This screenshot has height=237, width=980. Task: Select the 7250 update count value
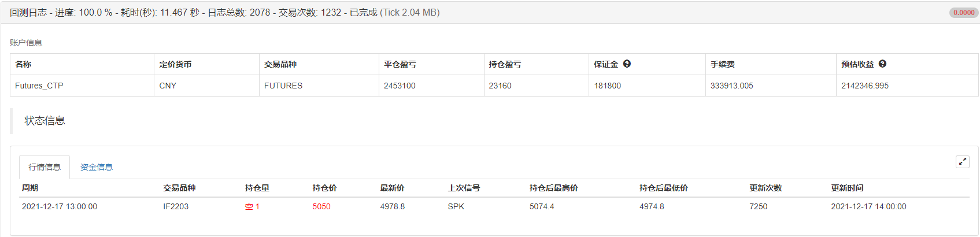[758, 206]
